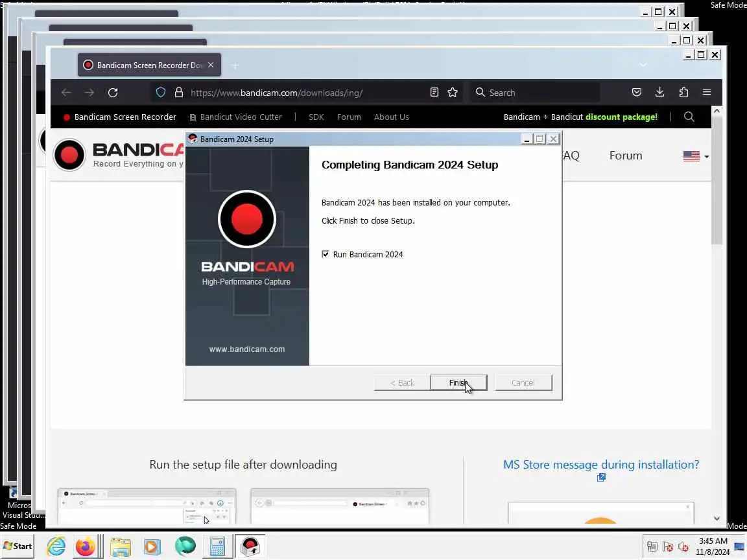Open the SDK nav link
This screenshot has height=560, width=747.
(x=316, y=117)
